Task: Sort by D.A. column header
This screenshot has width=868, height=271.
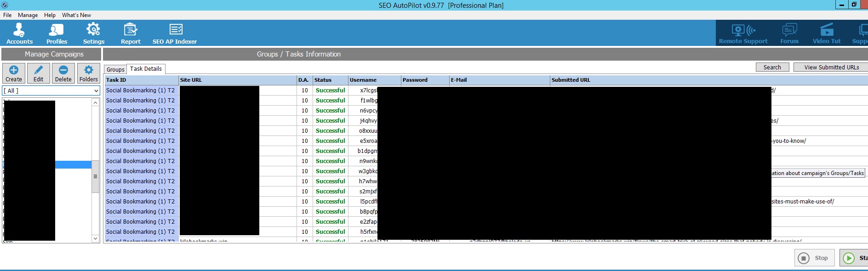Action: tap(304, 80)
